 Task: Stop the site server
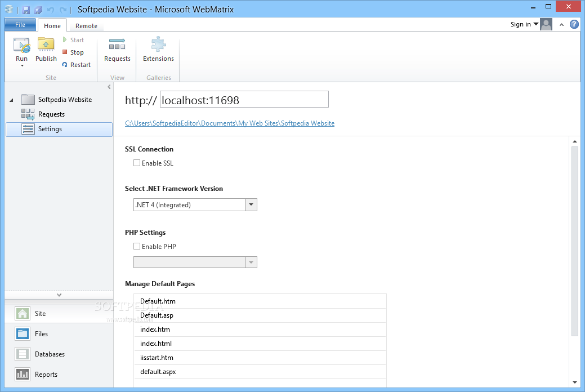click(x=73, y=52)
